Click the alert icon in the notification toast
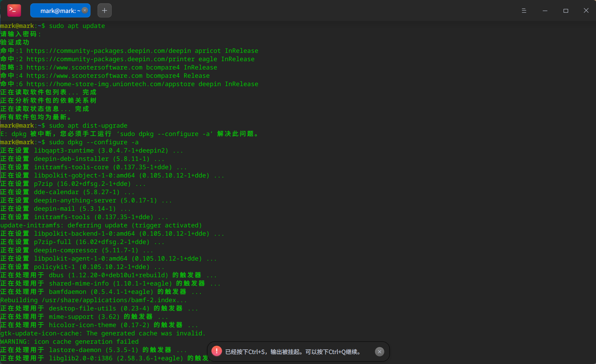Screen dimensions: 596x364 217,351
